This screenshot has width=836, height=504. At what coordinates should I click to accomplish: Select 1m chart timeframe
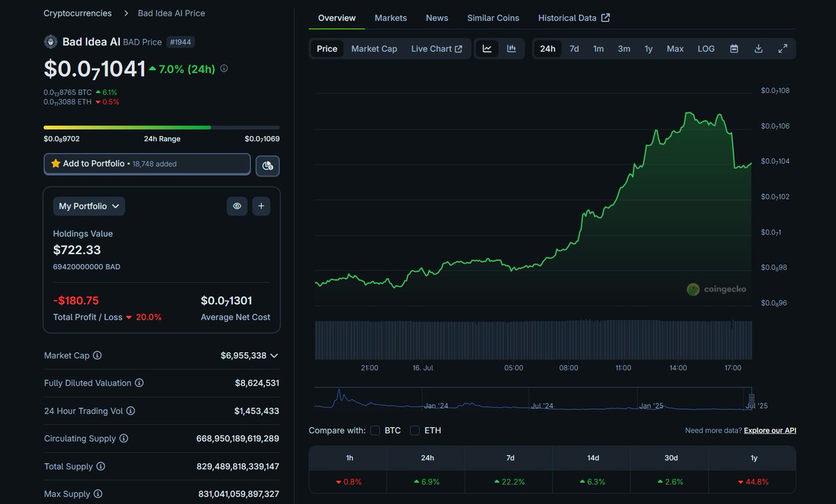click(598, 49)
